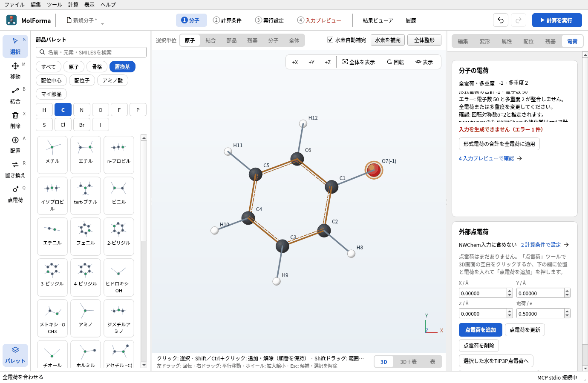This screenshot has height=383, width=588.
Task: Click the undo arrow icon
Action: coord(501,20)
